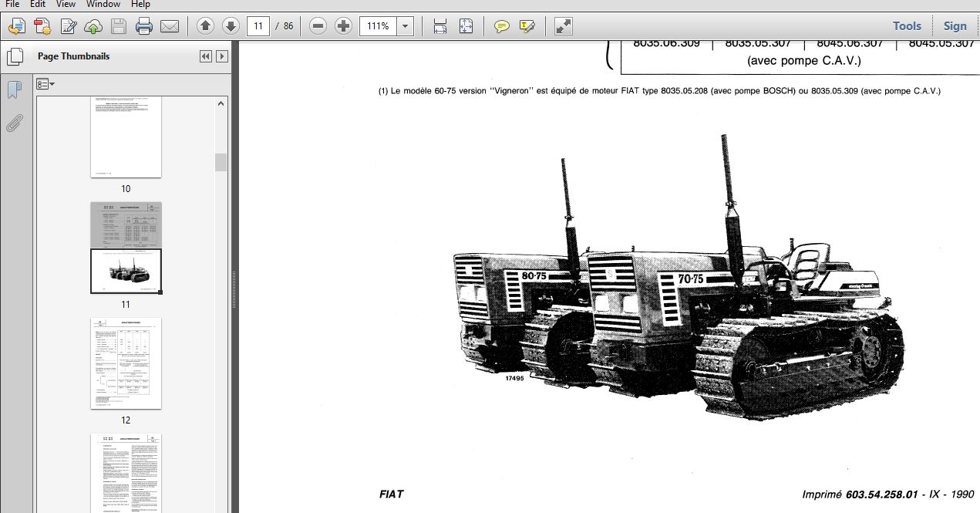Click the zoom out minus button
Screen dimensions: 980x513
point(318,26)
